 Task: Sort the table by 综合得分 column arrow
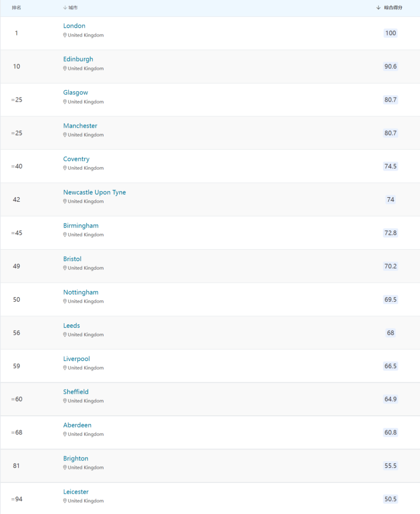coord(378,7)
